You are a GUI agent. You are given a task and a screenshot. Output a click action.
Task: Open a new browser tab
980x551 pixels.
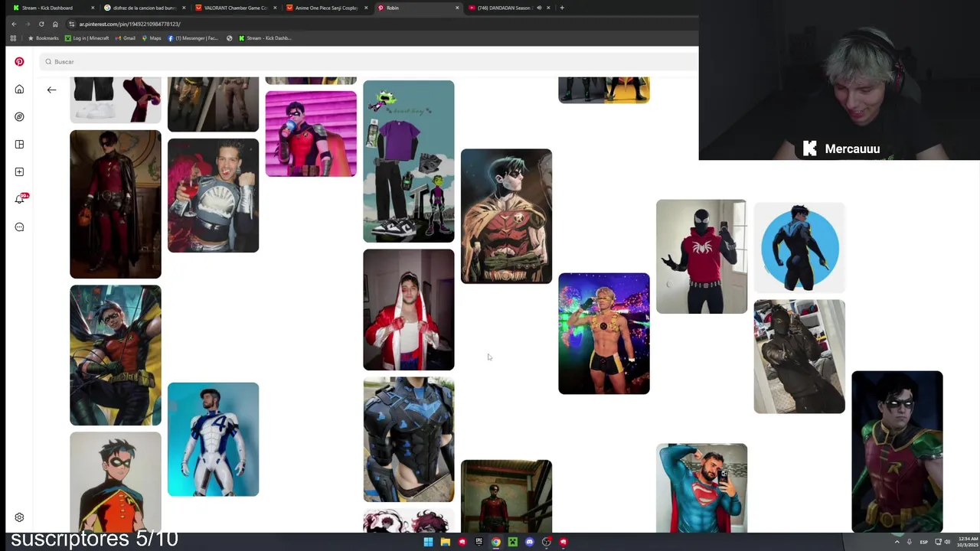click(x=562, y=8)
